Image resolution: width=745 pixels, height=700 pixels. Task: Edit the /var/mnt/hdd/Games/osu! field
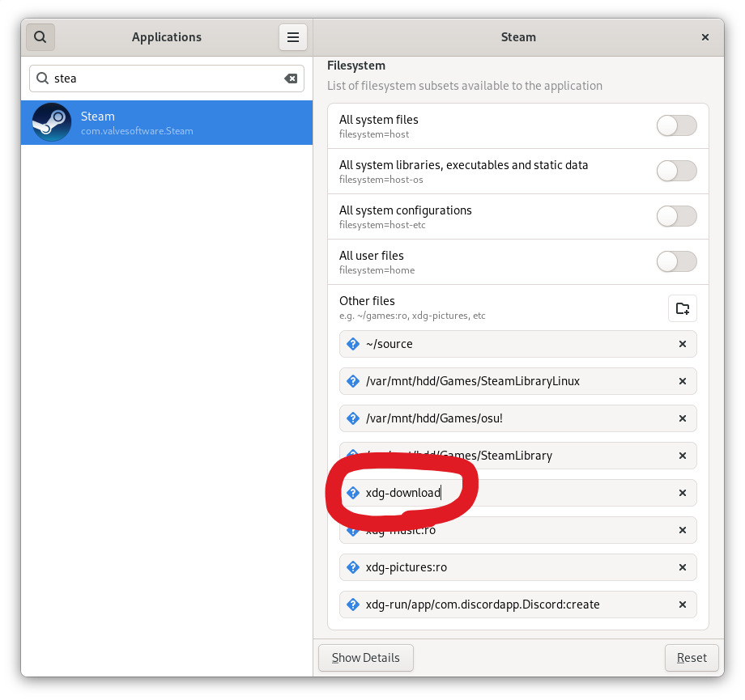(x=518, y=418)
